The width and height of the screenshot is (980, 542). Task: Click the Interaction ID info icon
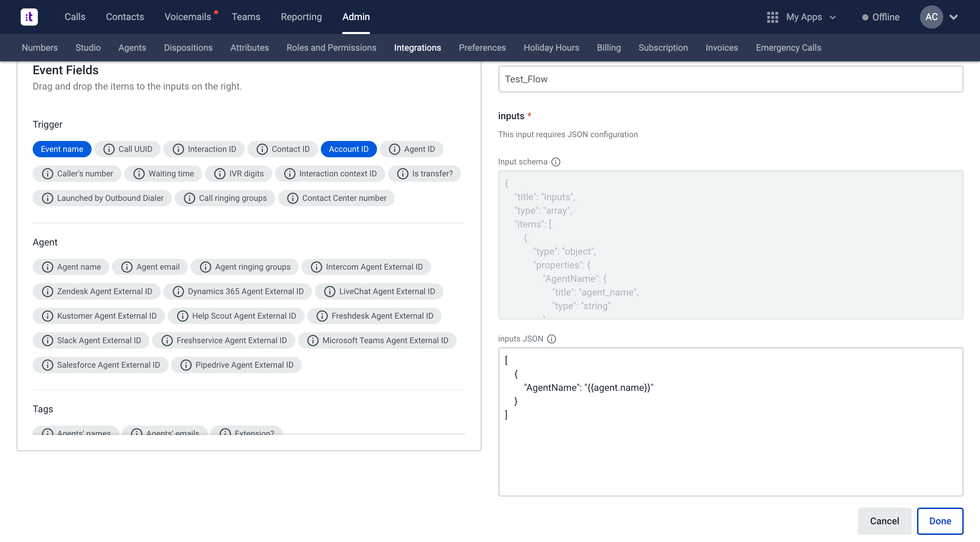pyautogui.click(x=178, y=149)
